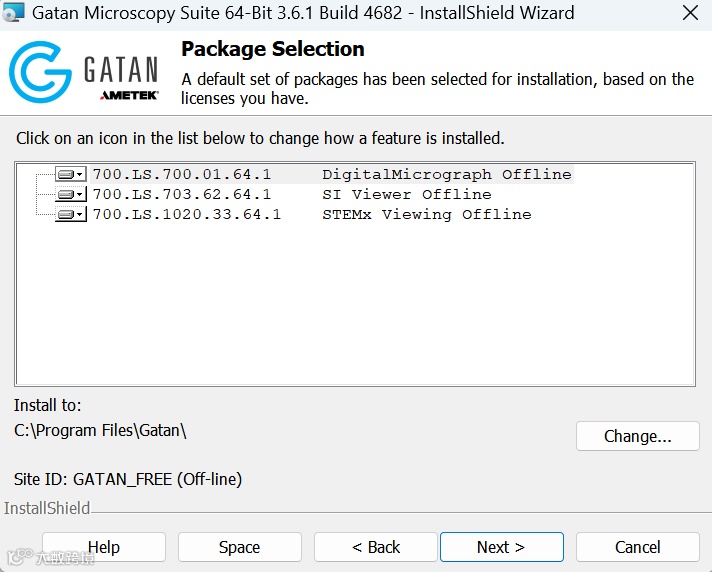Screen dimensions: 712x572
Task: Select the 700.LS.1020.33.64.1 STEMx Viewing Offline row
Action: 312,214
